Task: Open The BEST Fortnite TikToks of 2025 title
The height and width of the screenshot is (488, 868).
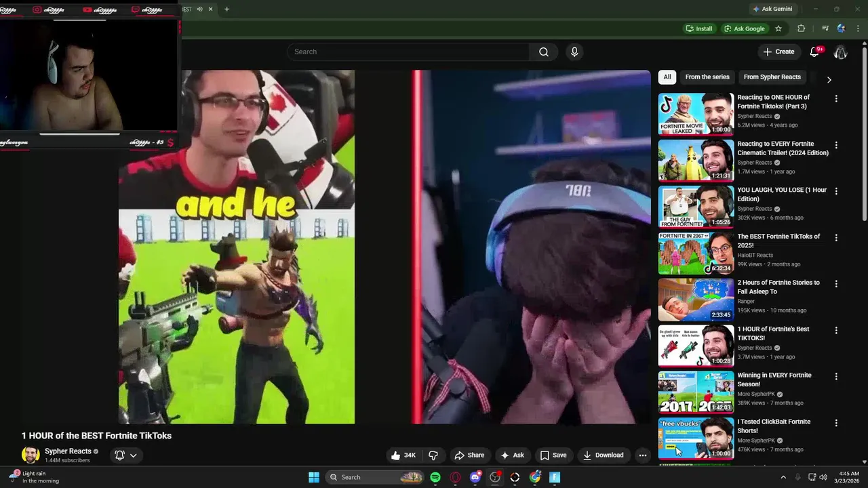Action: (x=778, y=241)
